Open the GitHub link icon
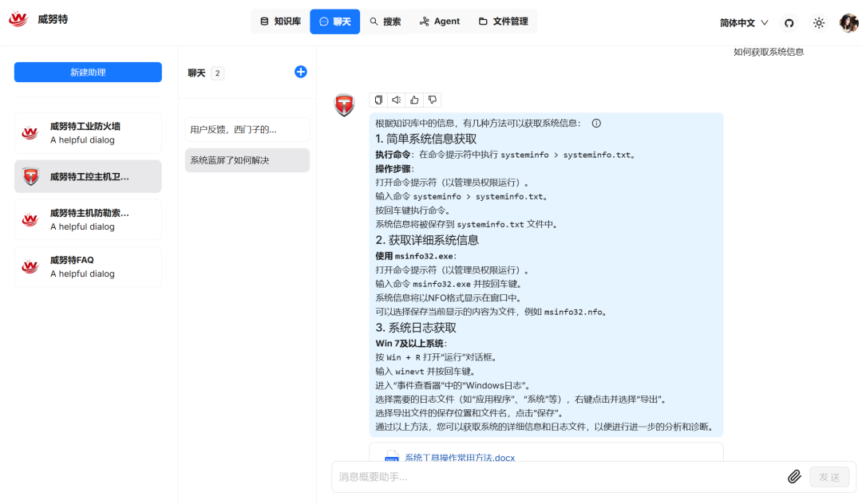Image resolution: width=862 pixels, height=504 pixels. pyautogui.click(x=789, y=23)
